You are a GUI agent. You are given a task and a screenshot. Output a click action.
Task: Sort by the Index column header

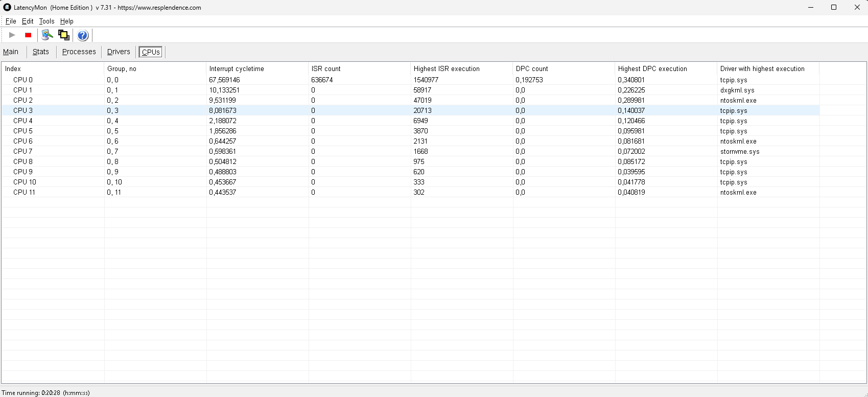point(53,68)
